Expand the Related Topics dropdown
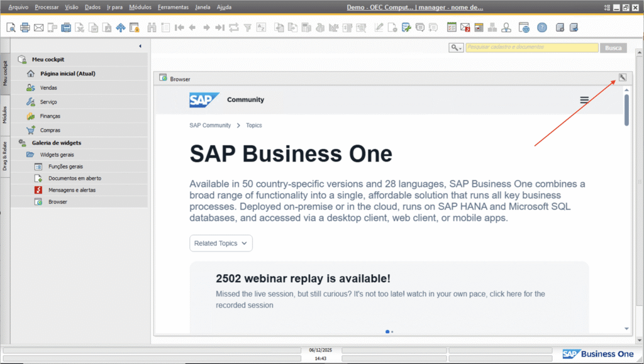 pyautogui.click(x=221, y=243)
